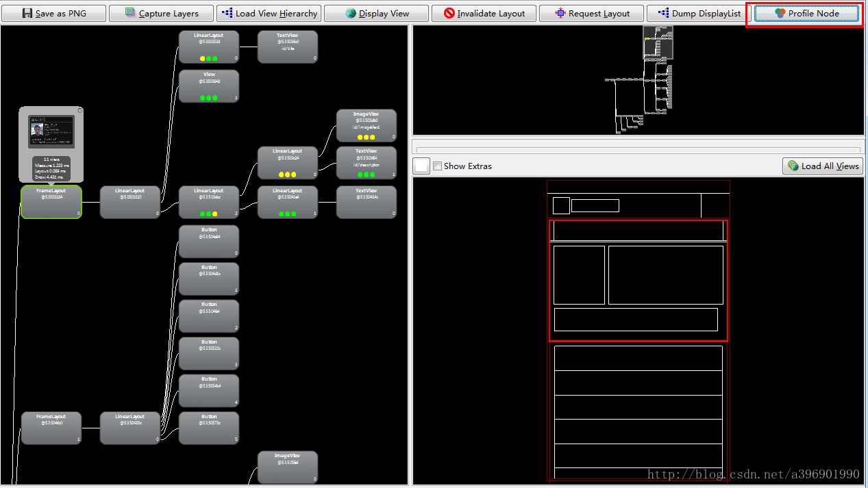The image size is (868, 488).
Task: Select the Button node with index 2
Action: pyautogui.click(x=209, y=316)
